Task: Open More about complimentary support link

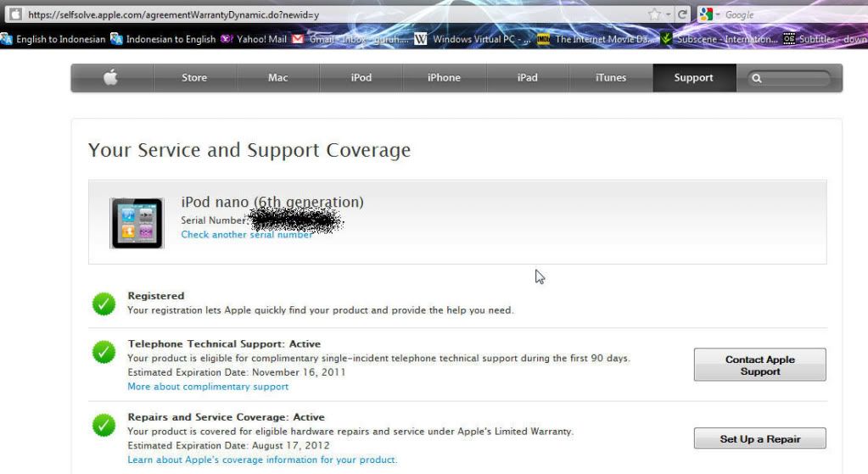Action: point(208,387)
